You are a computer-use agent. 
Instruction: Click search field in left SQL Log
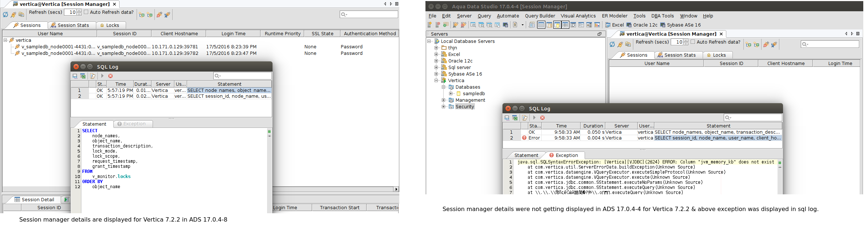[x=242, y=76]
